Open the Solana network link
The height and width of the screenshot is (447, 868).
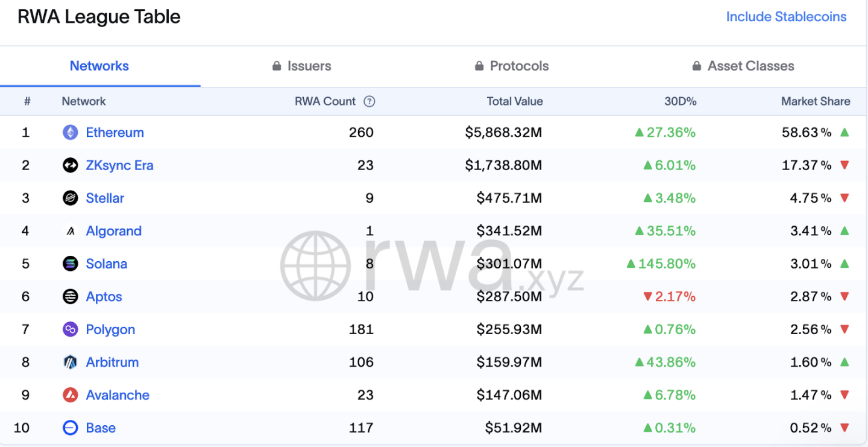106,264
